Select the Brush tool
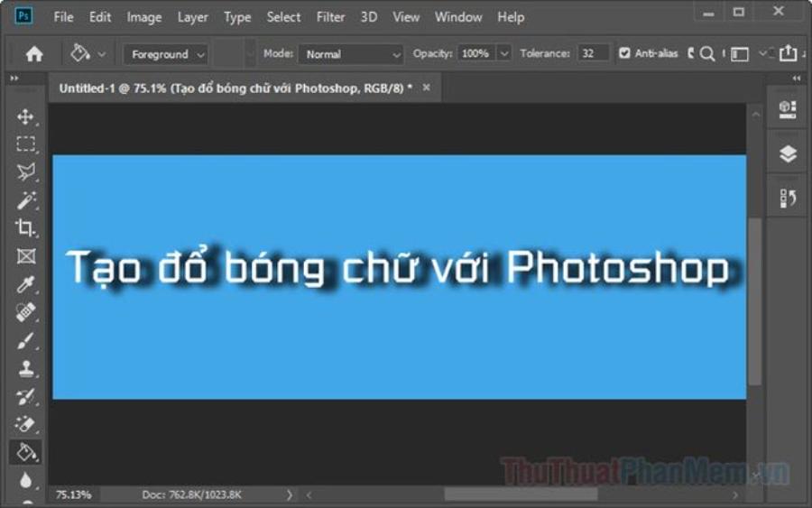This screenshot has width=812, height=508. click(x=25, y=340)
